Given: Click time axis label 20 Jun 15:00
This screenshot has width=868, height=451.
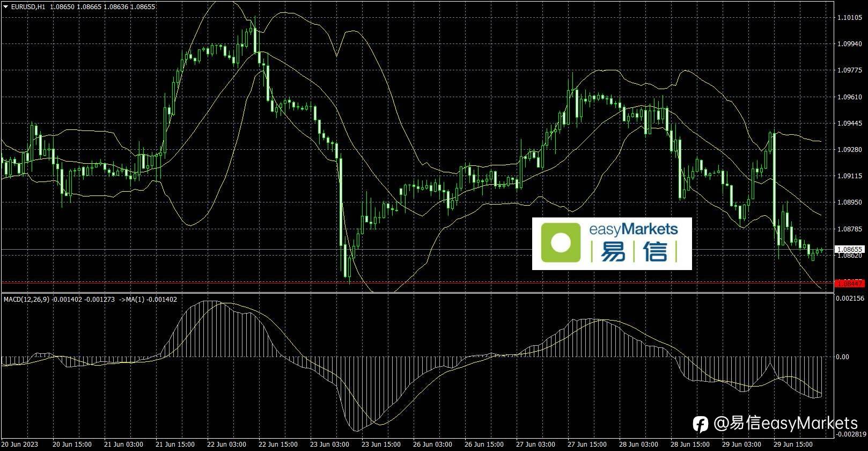Looking at the screenshot, I should 72,445.
